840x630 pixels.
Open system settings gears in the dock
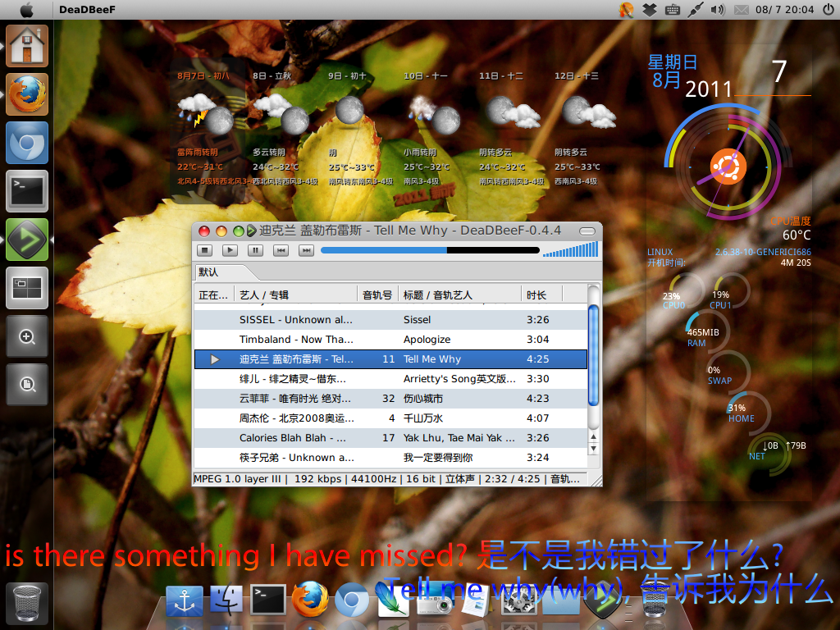tap(518, 600)
